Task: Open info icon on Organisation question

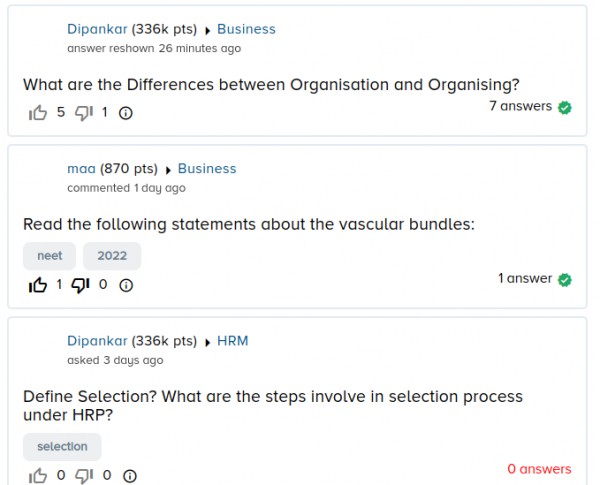Action: point(126,113)
